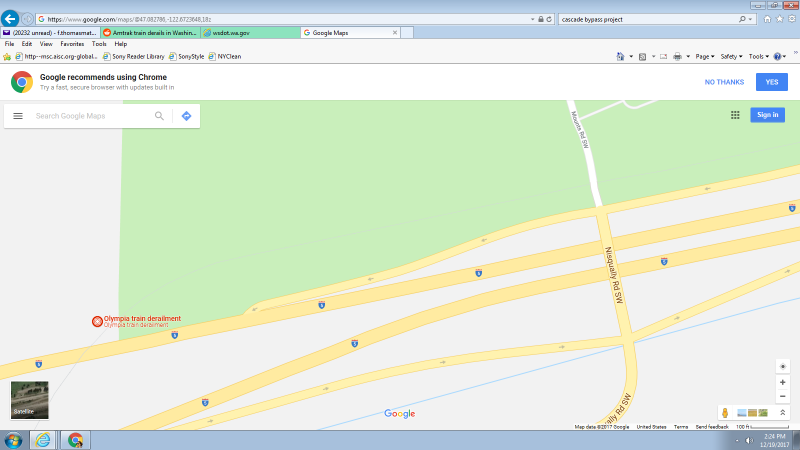The image size is (800, 450).
Task: Open NYClean bookmark
Action: coord(224,57)
